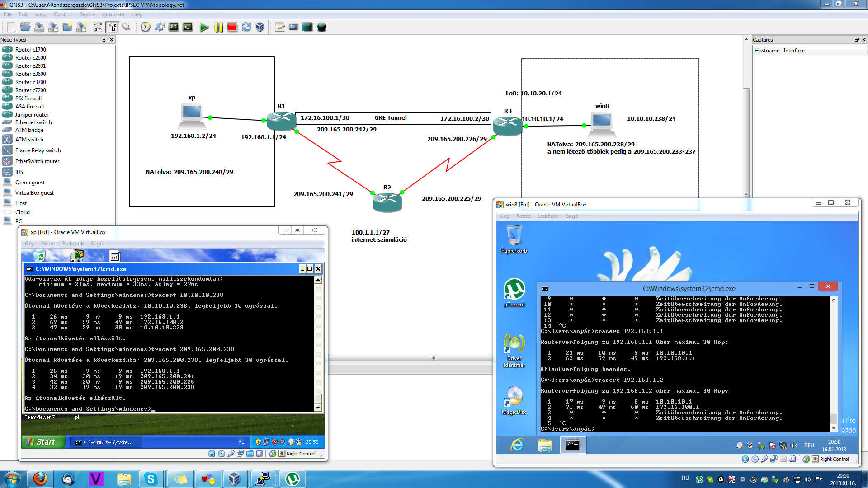Select the add note tool

click(280, 27)
